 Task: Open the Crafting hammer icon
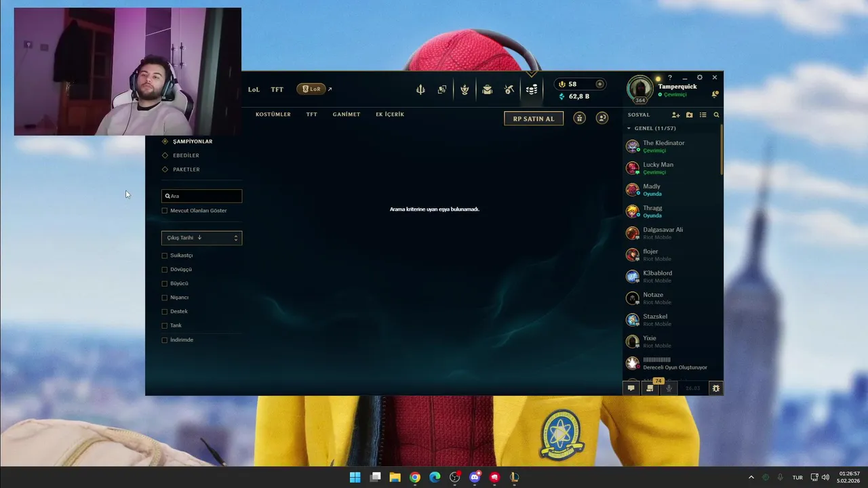[x=509, y=89]
